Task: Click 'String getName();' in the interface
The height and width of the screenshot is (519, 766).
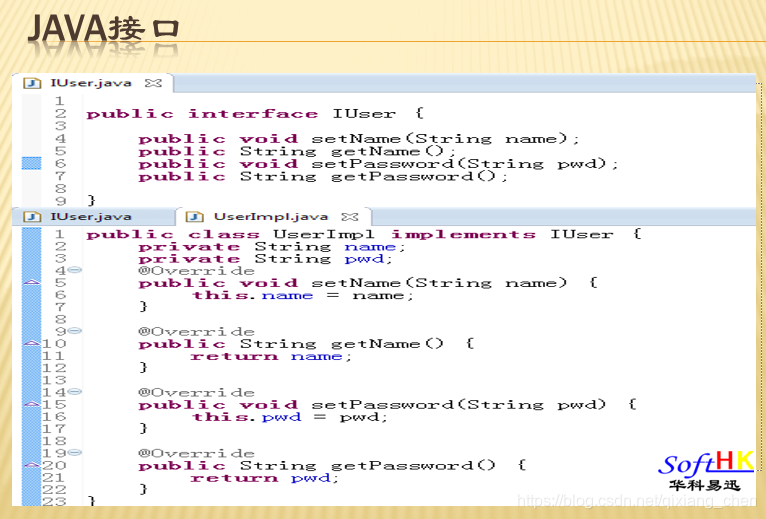Action: pos(347,151)
